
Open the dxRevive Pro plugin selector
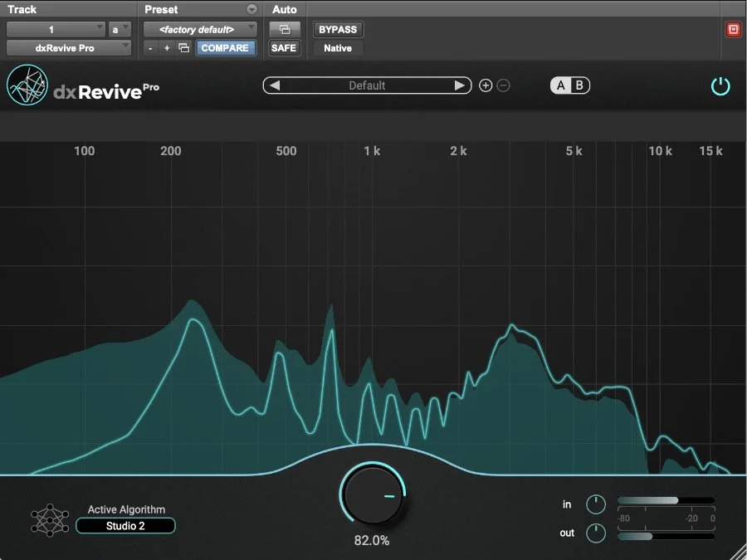tap(69, 47)
